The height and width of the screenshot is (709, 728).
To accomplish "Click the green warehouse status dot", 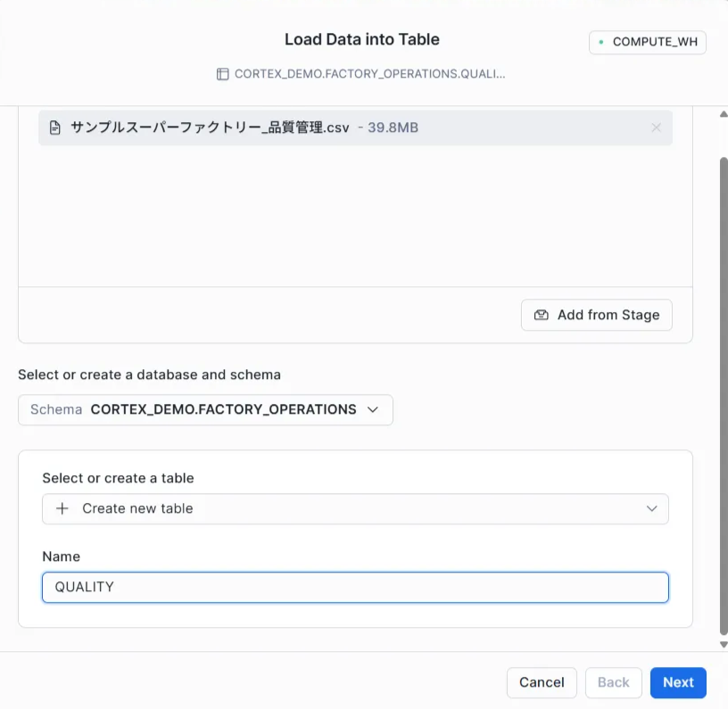I will pos(601,42).
